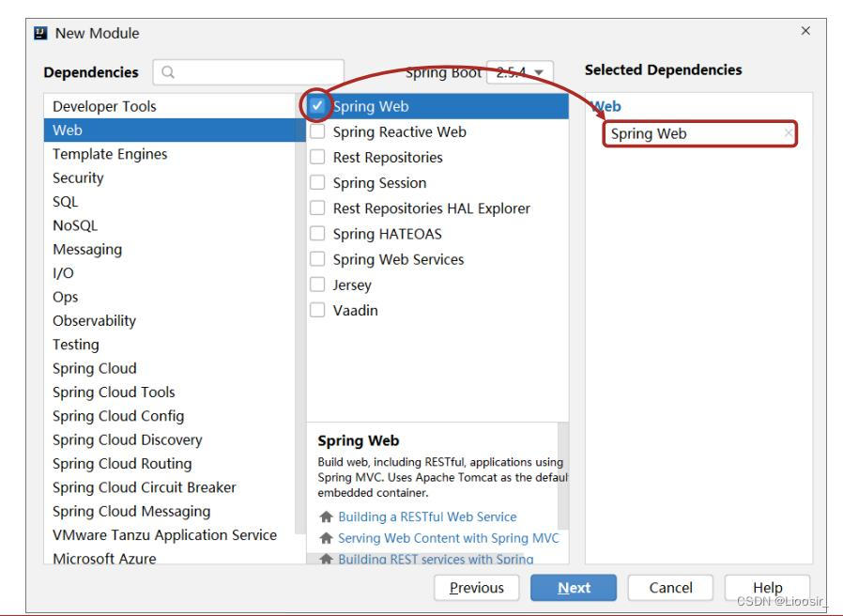
Task: Select the Spring Cloud category
Action: click(x=170, y=368)
